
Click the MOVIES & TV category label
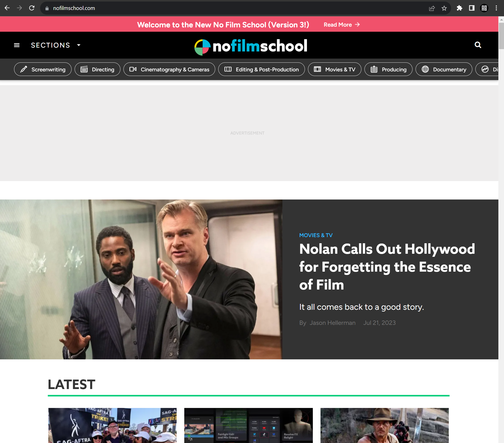coord(316,235)
